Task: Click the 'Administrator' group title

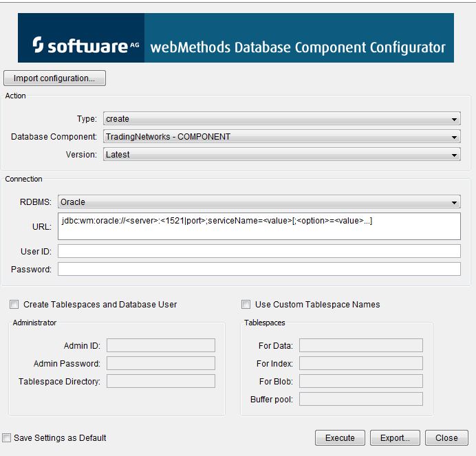Action: 34,323
